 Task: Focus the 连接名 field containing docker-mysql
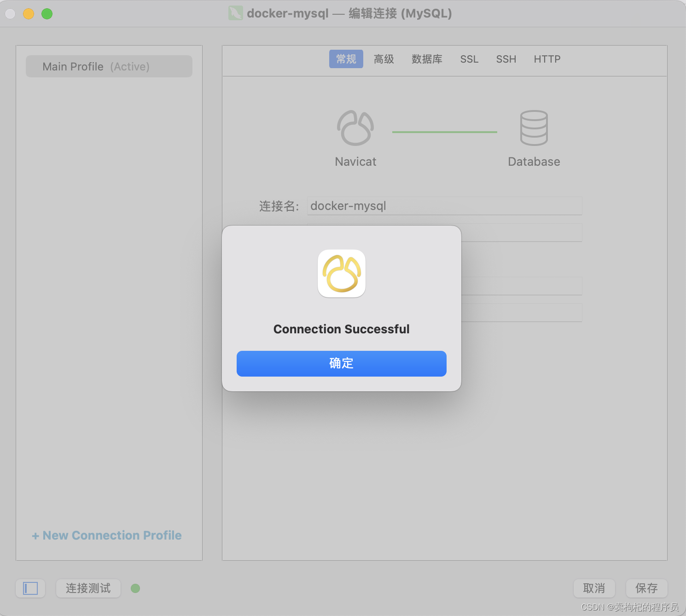point(444,206)
